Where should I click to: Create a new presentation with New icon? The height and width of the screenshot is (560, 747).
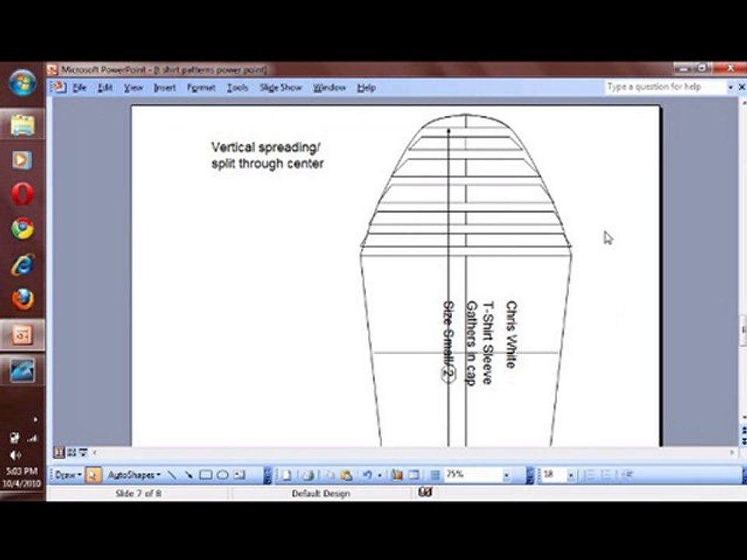286,475
